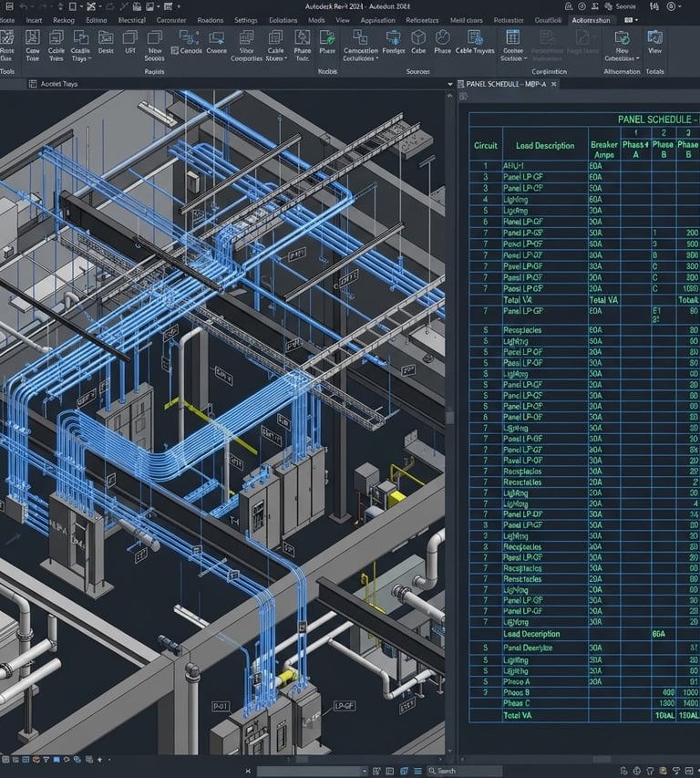Open the bottom bar combo box dropdown
Screen dimensions: 700x778
(x=365, y=771)
